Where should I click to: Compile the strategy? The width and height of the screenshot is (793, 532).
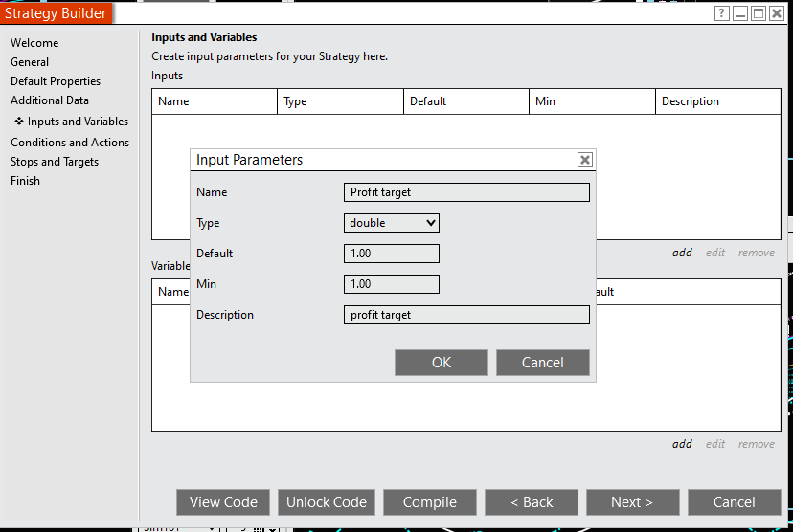point(430,502)
